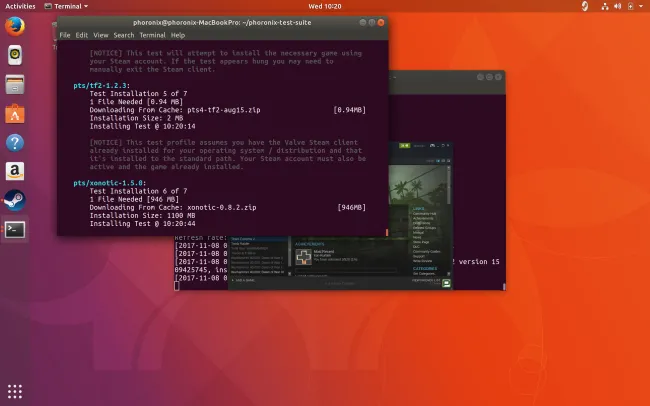The image size is (650, 406).
Task: Click the Terminal icon in the dock
Action: point(16,229)
